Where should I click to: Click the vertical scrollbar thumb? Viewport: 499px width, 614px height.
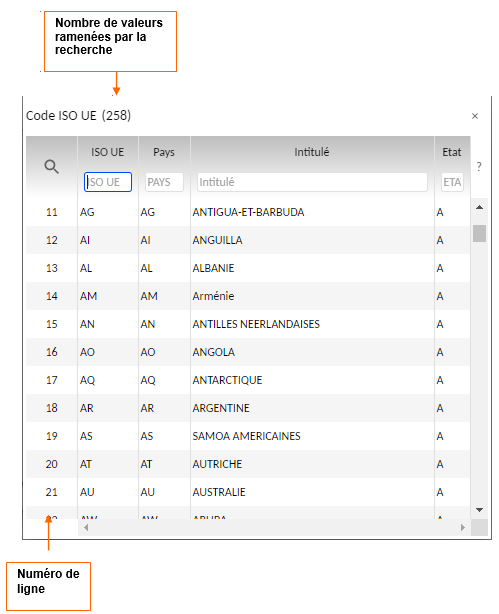479,233
